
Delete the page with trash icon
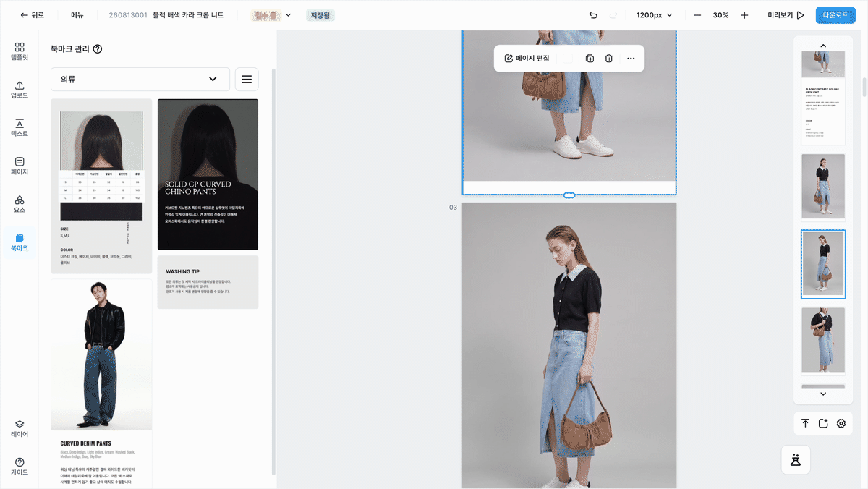point(609,59)
